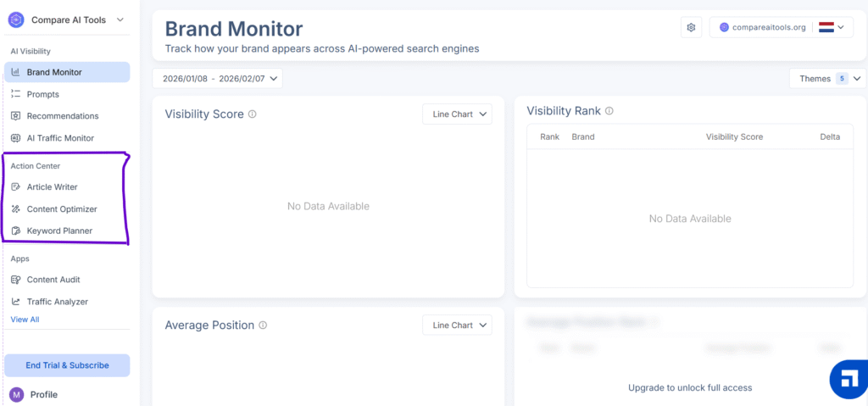868x406 pixels.
Task: Click the Brand Monitor page heading
Action: pyautogui.click(x=234, y=29)
